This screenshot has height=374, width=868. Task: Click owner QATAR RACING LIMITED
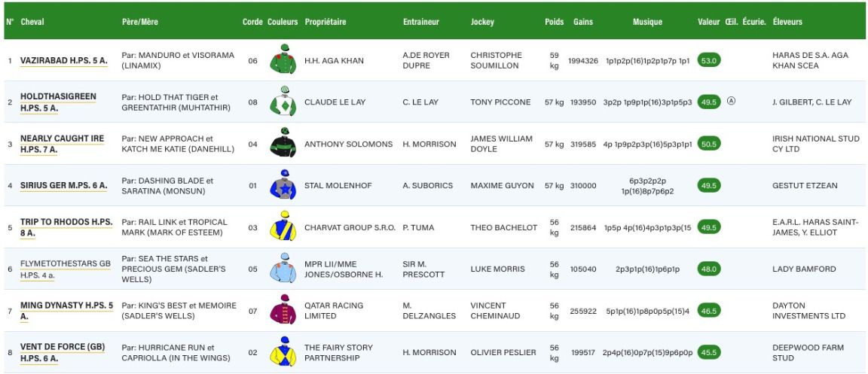[x=334, y=311]
